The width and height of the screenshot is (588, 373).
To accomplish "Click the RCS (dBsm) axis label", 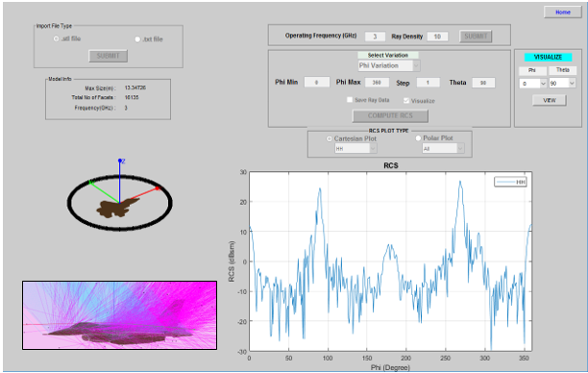I will (x=232, y=261).
